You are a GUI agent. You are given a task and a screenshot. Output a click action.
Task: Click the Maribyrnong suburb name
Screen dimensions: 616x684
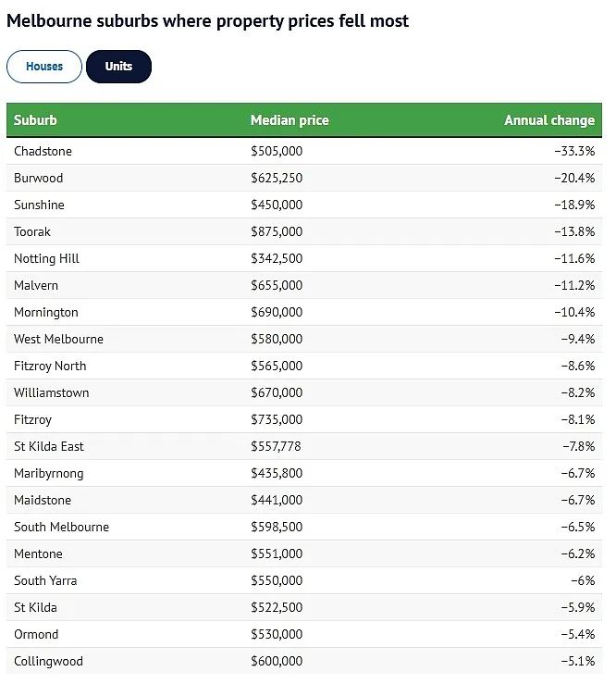click(x=48, y=473)
